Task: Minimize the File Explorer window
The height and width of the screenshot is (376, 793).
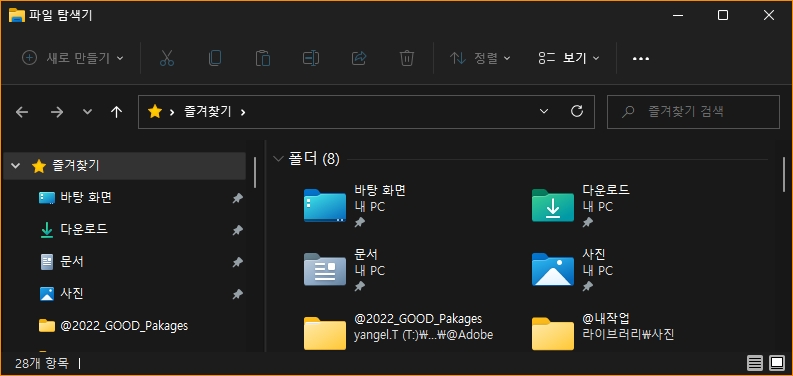Action: pos(678,15)
